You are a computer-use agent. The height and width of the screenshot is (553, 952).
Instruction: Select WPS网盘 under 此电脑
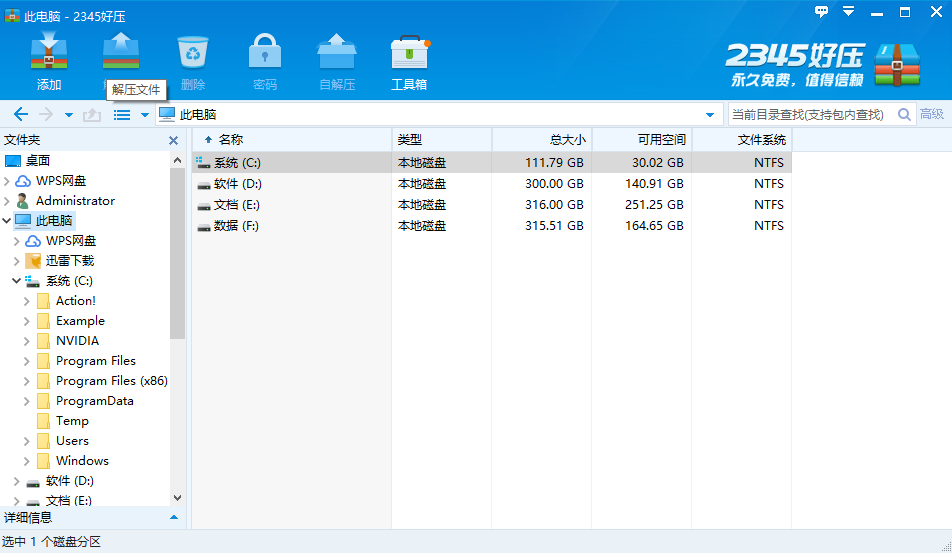tap(70, 241)
